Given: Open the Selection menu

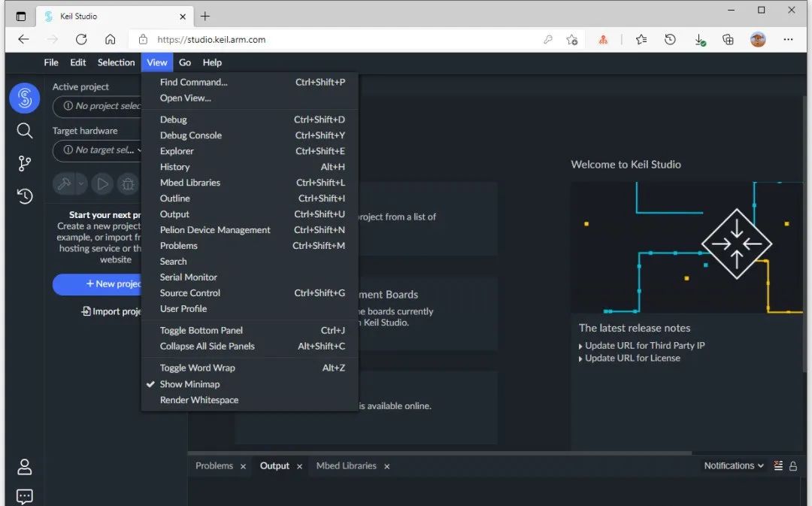Looking at the screenshot, I should 116,62.
